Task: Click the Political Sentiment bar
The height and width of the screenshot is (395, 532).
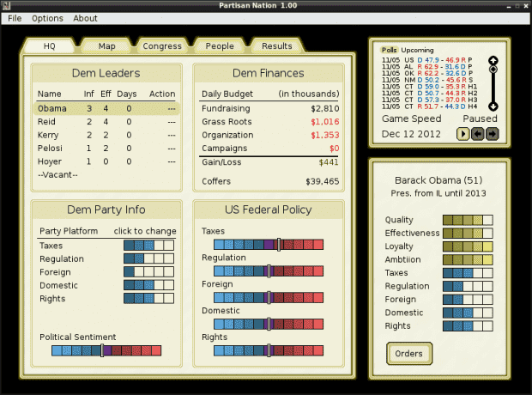Action: click(106, 350)
